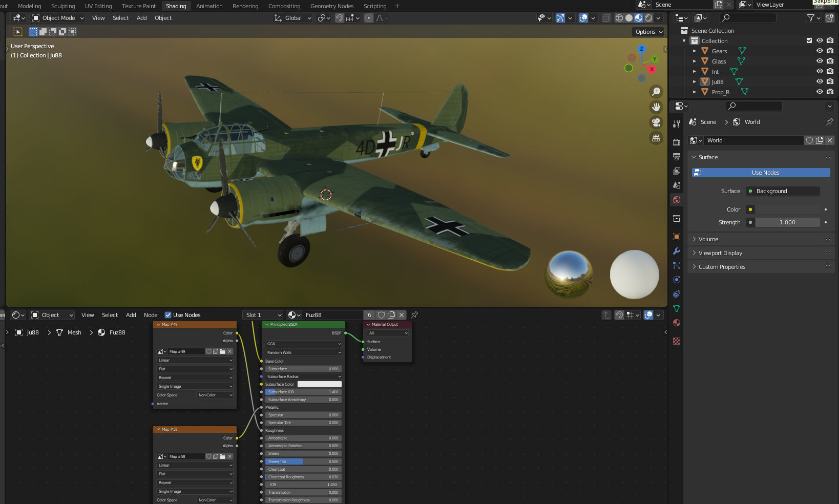Screen dimensions: 839x504
Task: Select rendered viewport shading
Action: coord(648,18)
